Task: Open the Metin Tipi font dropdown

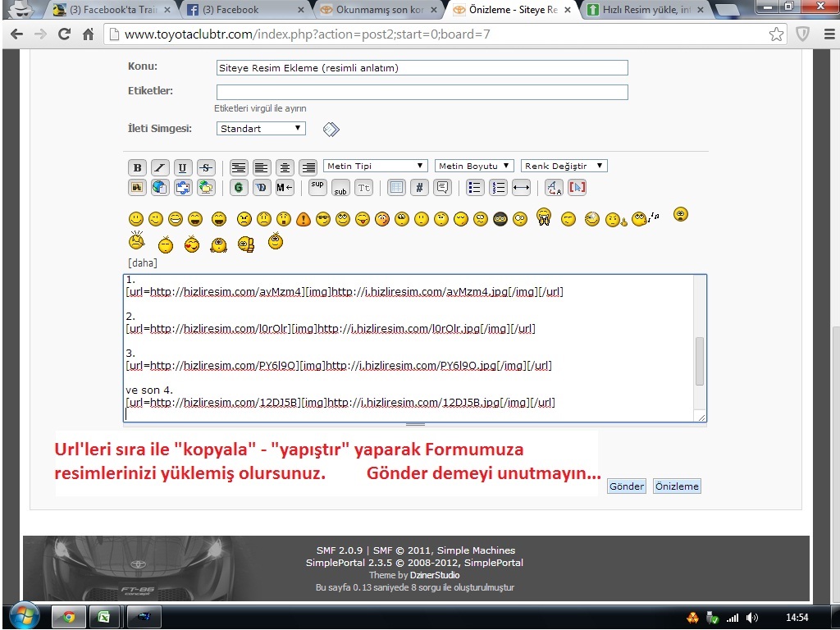Action: pyautogui.click(x=376, y=166)
